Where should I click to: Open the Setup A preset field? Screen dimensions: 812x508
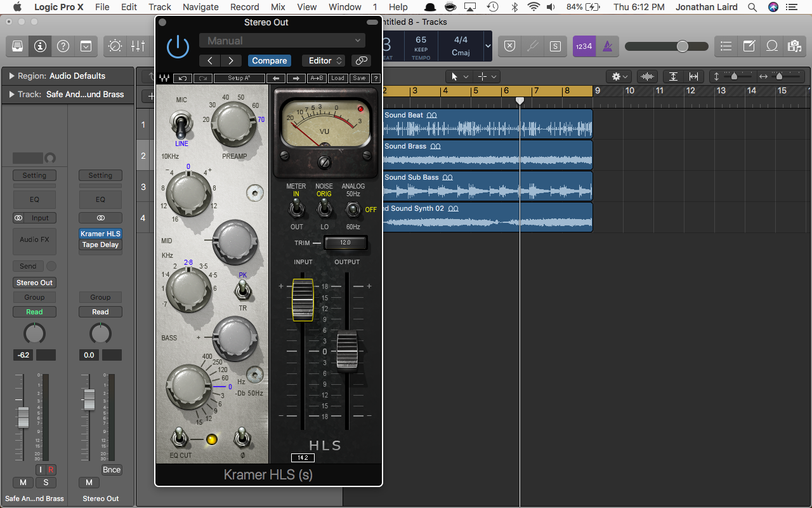239,78
